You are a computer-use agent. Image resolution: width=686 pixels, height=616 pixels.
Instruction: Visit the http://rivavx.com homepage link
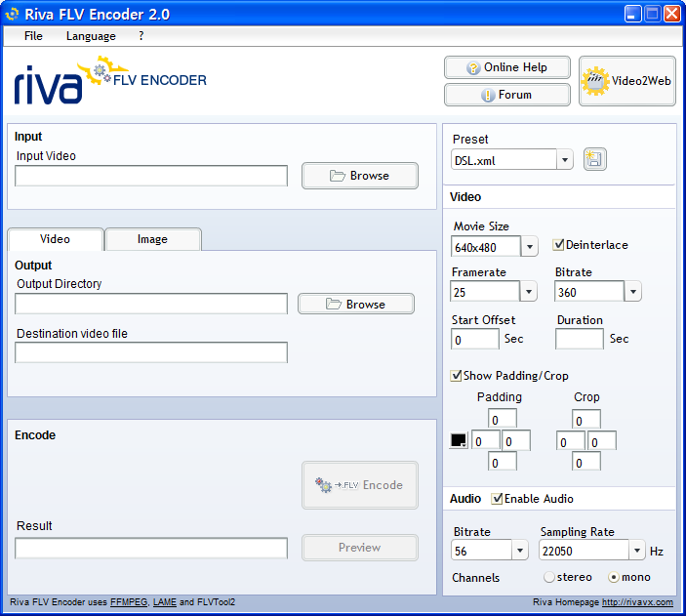pos(637,602)
